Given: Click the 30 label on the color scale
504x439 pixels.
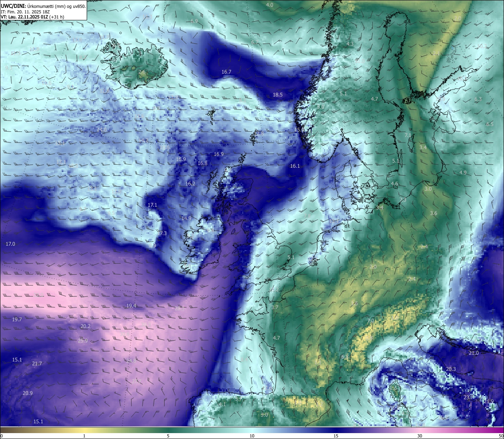Looking at the screenshot, I should 420,436.
